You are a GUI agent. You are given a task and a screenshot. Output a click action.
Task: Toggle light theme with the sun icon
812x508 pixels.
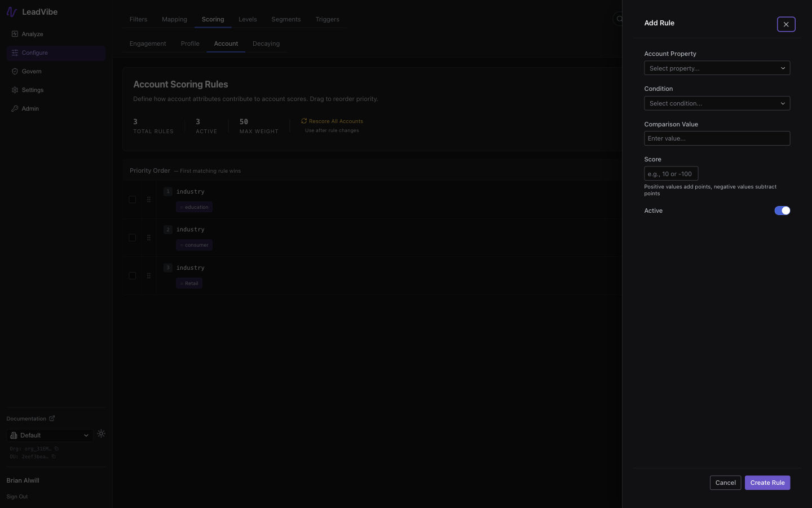(101, 434)
